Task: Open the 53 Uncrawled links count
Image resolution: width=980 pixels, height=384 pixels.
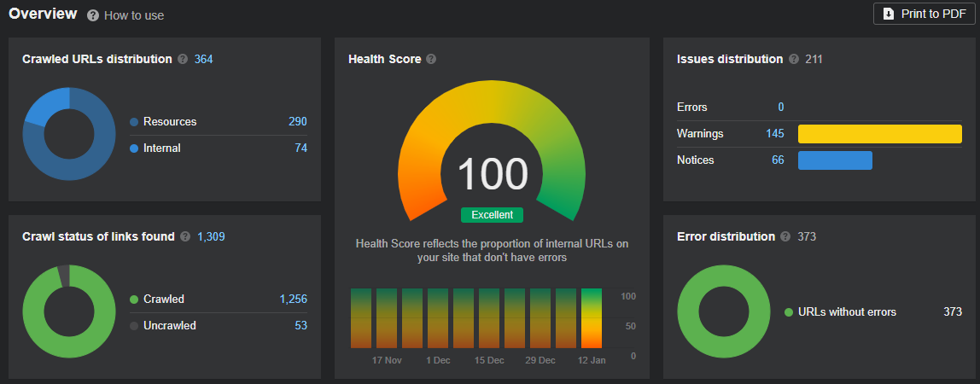Action: tap(300, 325)
